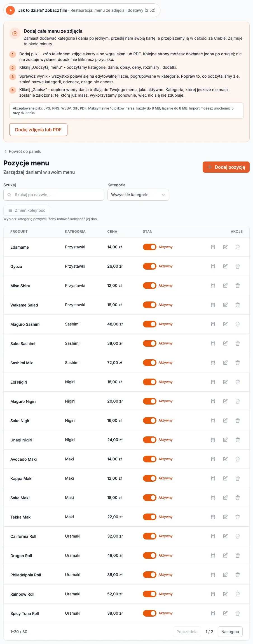This screenshot has width=253, height=644.
Task: Turn off the Rainbow Roll toggle
Action: pos(150,594)
